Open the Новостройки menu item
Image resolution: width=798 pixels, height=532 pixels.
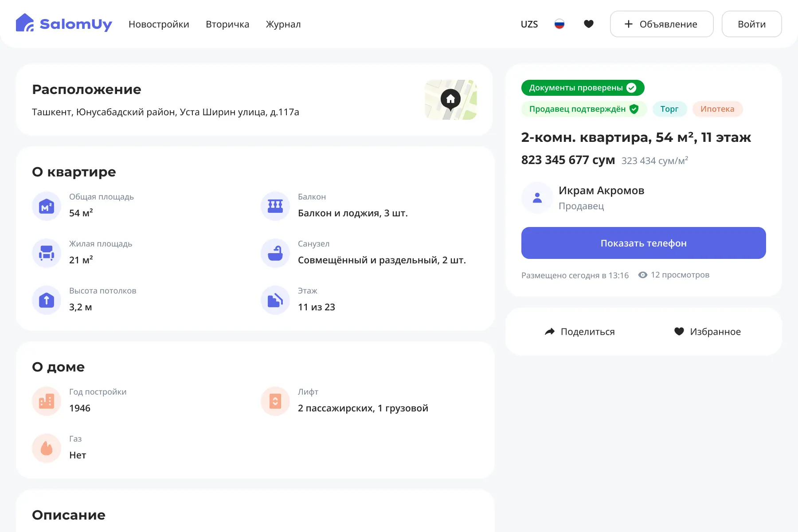point(159,24)
